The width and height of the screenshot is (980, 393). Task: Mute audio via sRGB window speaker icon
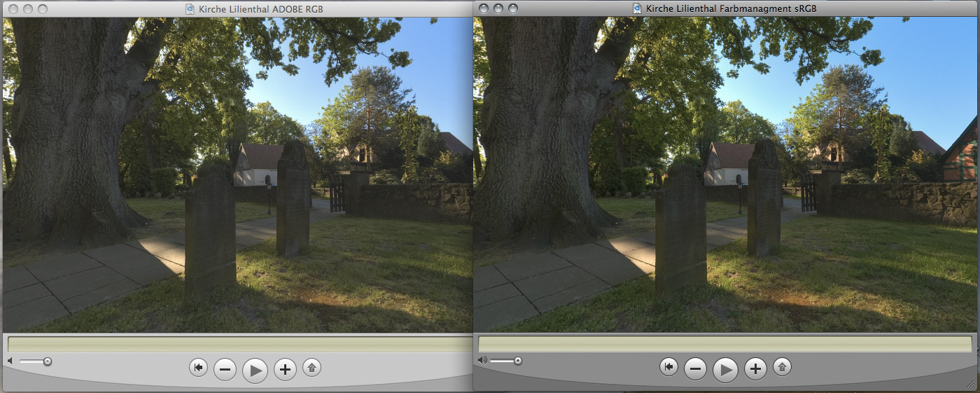coord(482,361)
